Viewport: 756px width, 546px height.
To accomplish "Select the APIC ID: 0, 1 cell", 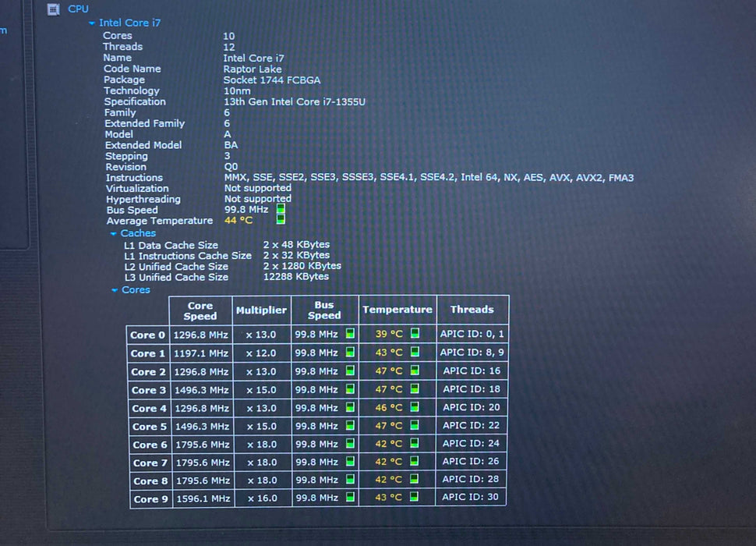I will click(472, 334).
